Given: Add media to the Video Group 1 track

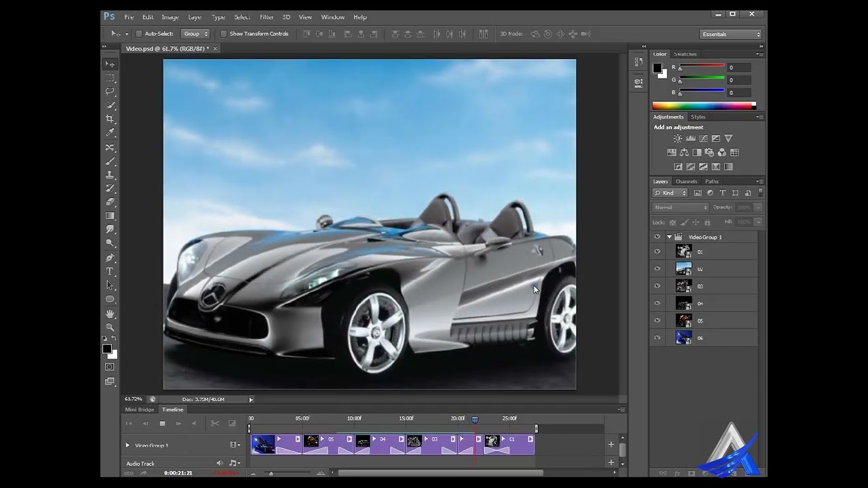Looking at the screenshot, I should click(611, 445).
